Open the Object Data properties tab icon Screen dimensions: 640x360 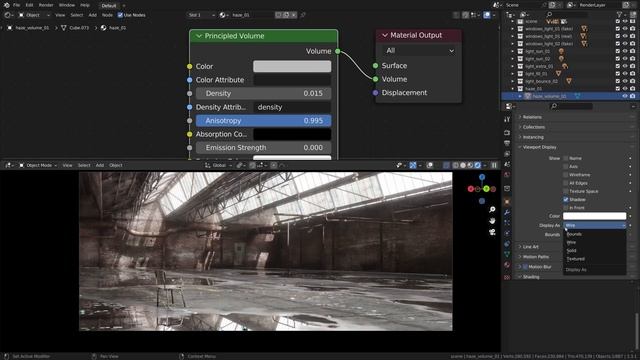[x=507, y=254]
